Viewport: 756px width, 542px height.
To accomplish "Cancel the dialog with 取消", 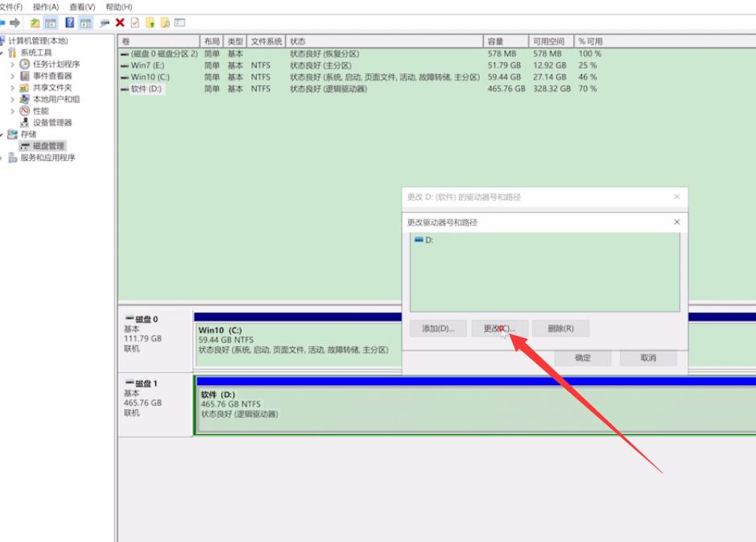I will click(x=648, y=358).
